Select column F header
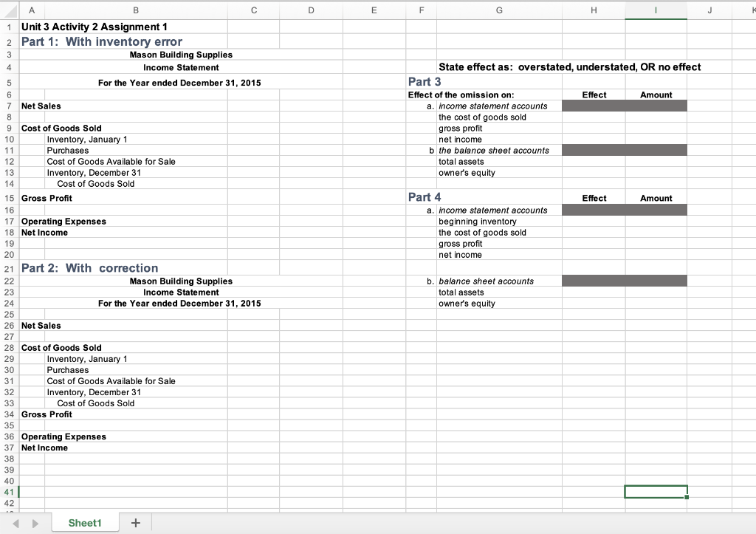This screenshot has width=756, height=534. point(422,10)
